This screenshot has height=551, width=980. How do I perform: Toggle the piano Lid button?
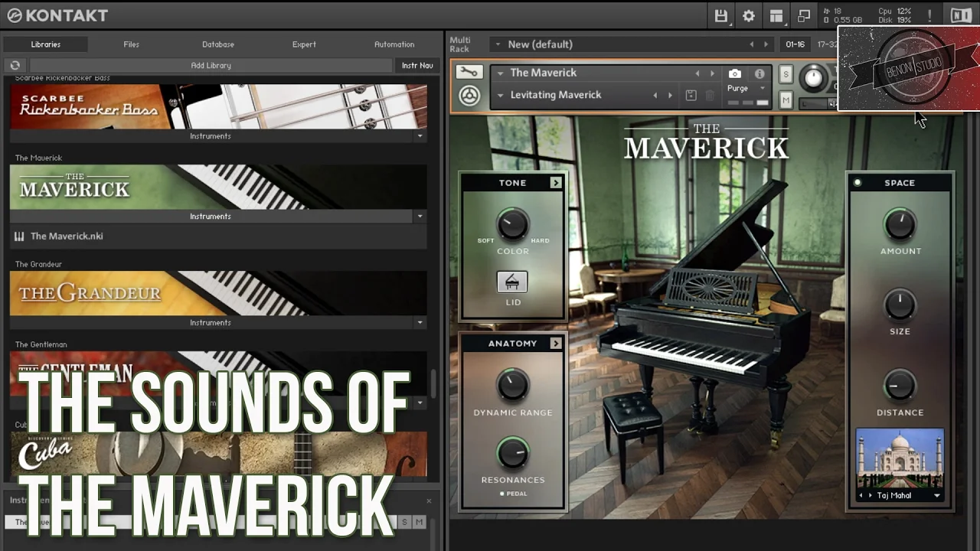pos(512,282)
